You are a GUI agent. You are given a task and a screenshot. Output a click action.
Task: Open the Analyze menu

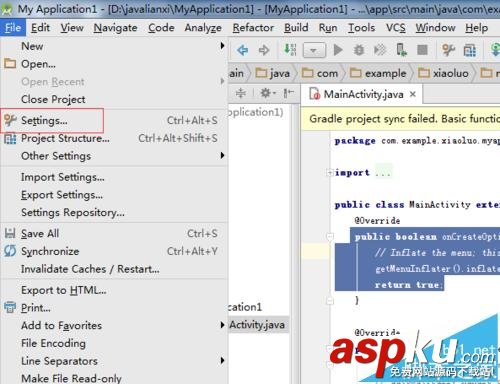[203, 28]
